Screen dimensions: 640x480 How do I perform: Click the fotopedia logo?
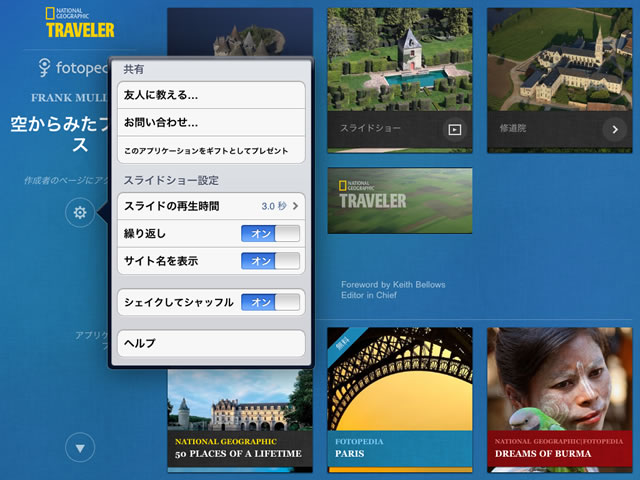pyautogui.click(x=73, y=68)
